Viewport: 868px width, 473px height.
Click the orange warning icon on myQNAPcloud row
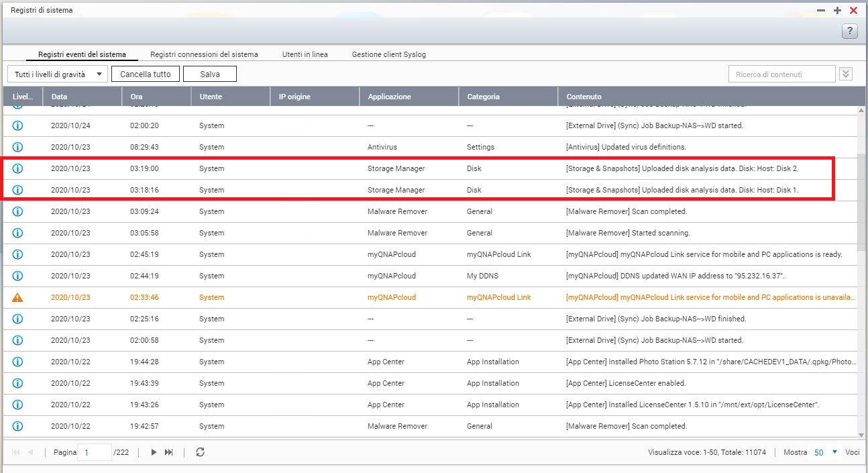[x=18, y=297]
